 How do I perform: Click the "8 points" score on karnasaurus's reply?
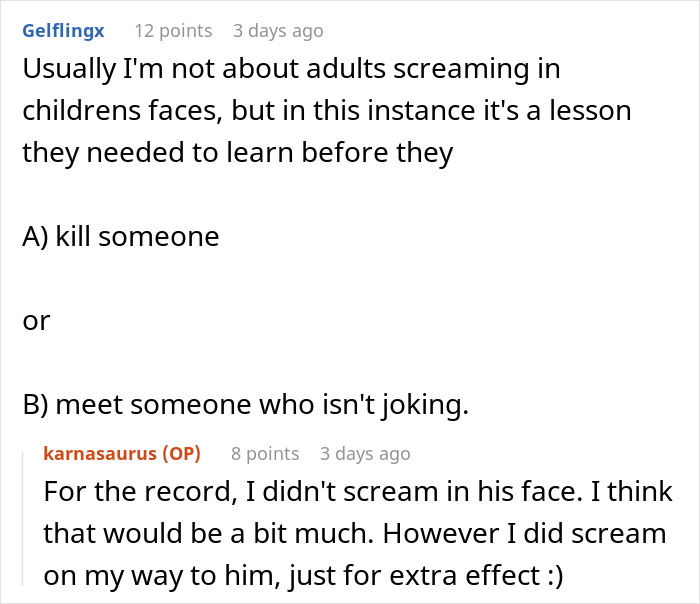point(265,454)
